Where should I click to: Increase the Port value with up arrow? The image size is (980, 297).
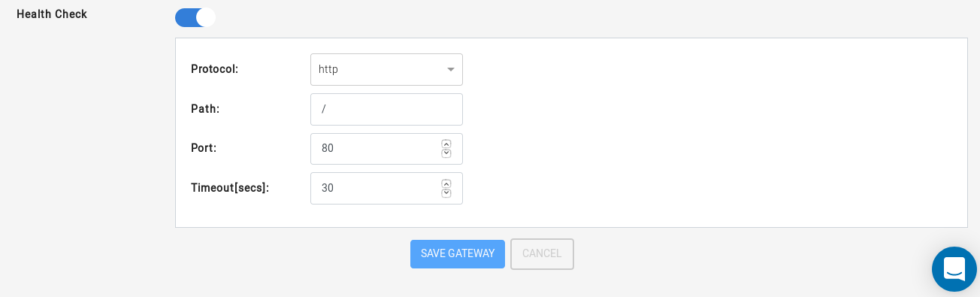pyautogui.click(x=446, y=144)
